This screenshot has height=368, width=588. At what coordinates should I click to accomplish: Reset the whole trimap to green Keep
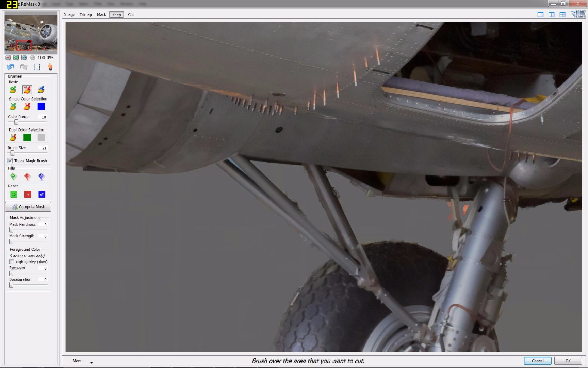click(x=14, y=195)
